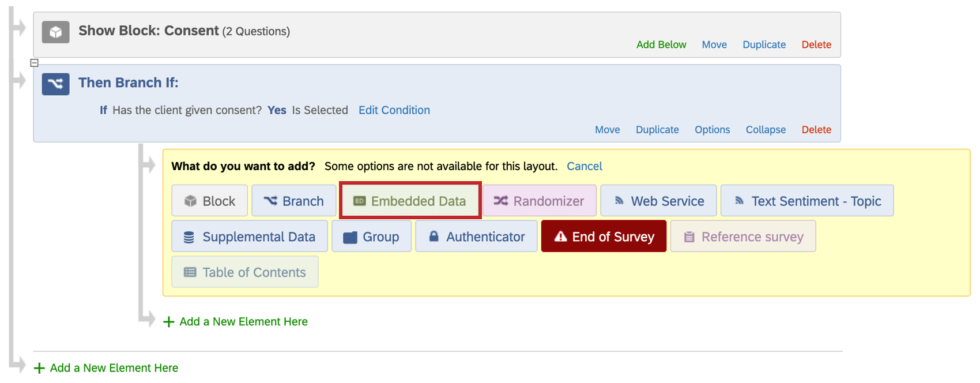Click the Consent block cube icon

(55, 32)
